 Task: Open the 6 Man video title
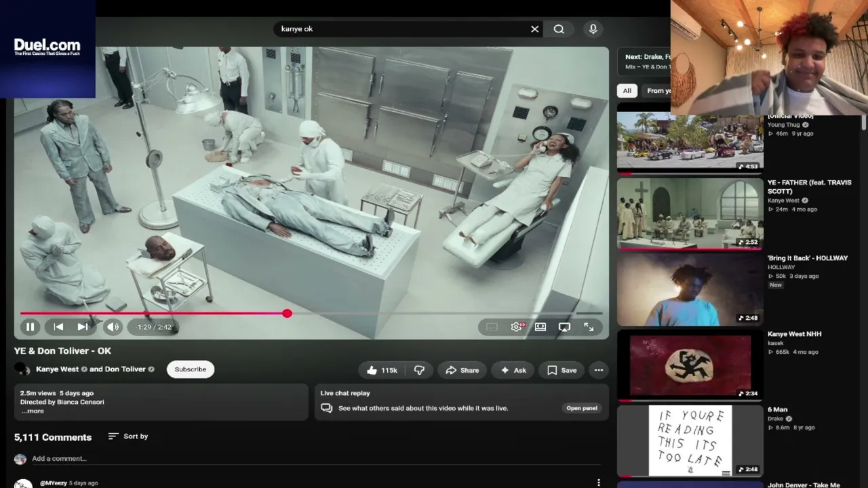778,410
